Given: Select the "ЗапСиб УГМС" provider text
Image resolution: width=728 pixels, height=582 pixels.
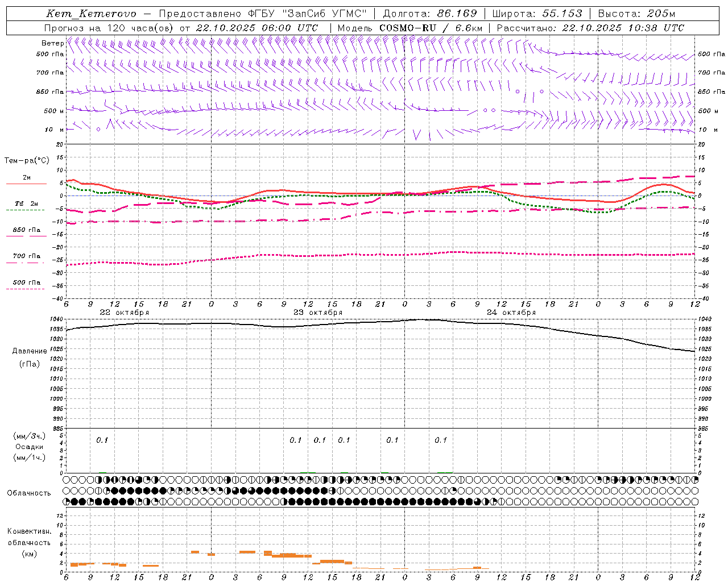Looking at the screenshot, I should tap(325, 14).
